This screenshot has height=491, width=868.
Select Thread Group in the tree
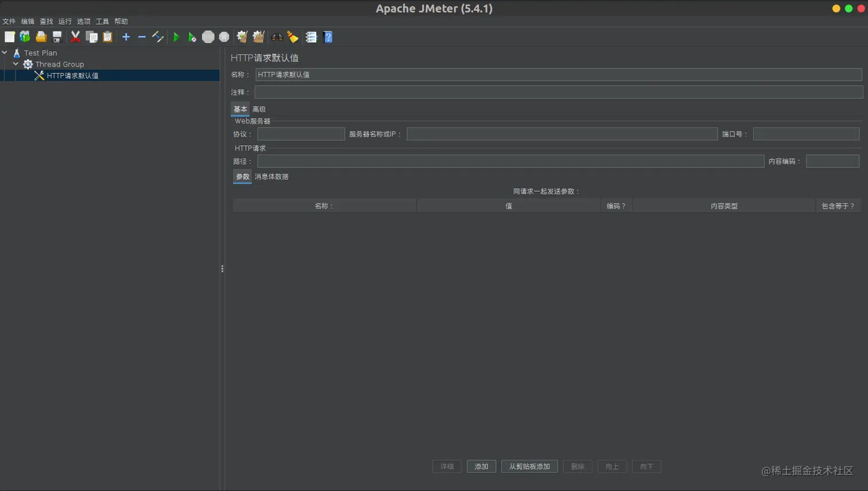coord(60,64)
